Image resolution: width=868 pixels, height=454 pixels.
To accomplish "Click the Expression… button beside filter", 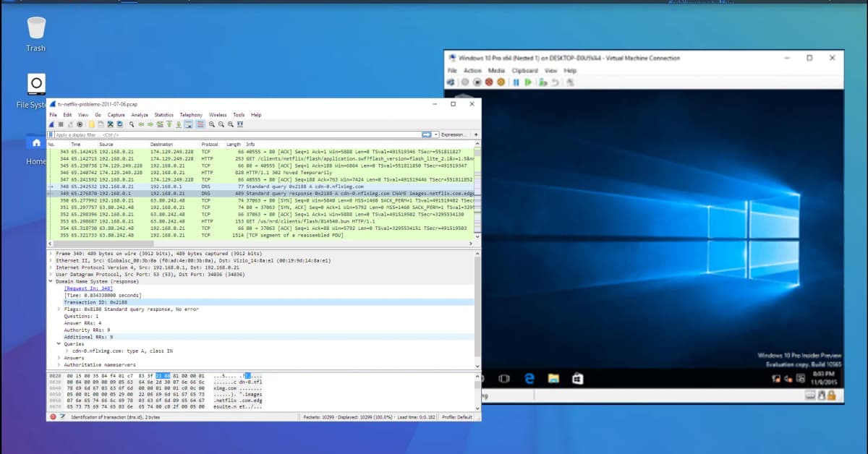I will (454, 134).
